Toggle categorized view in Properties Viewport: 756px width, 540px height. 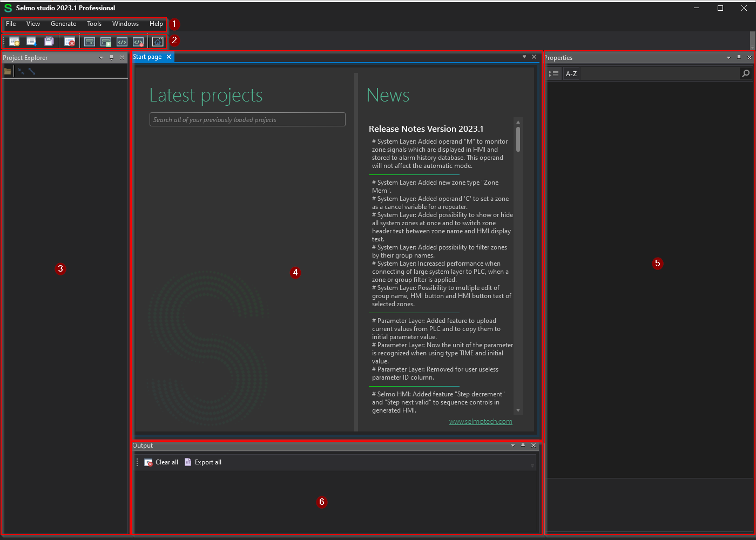[x=553, y=73]
